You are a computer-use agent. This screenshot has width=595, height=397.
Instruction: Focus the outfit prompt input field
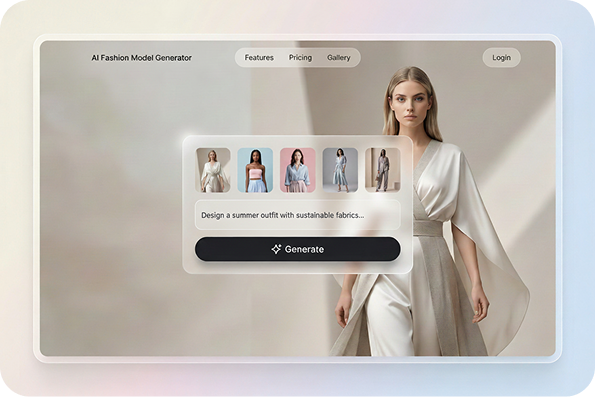tap(298, 215)
